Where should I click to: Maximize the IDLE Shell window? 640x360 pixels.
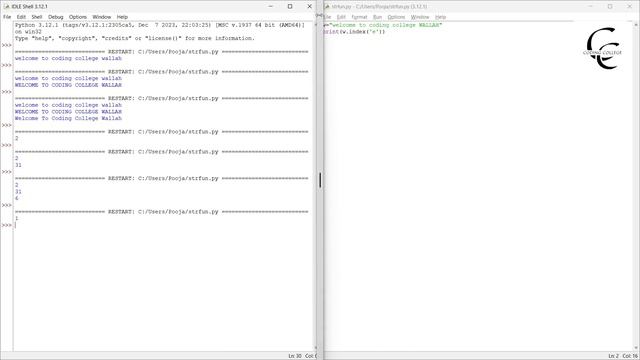(x=290, y=7)
